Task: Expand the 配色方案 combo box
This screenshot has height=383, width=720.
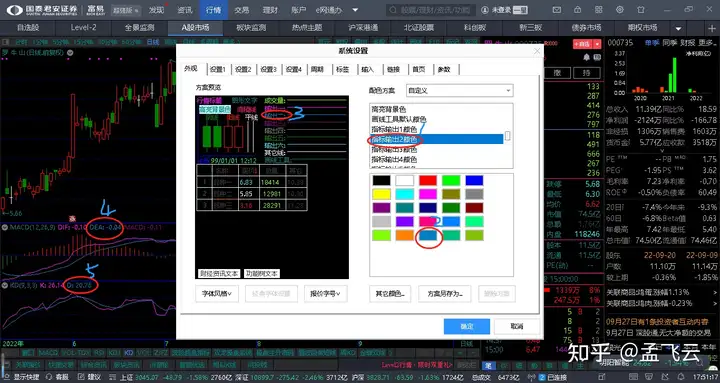Action: (x=460, y=90)
